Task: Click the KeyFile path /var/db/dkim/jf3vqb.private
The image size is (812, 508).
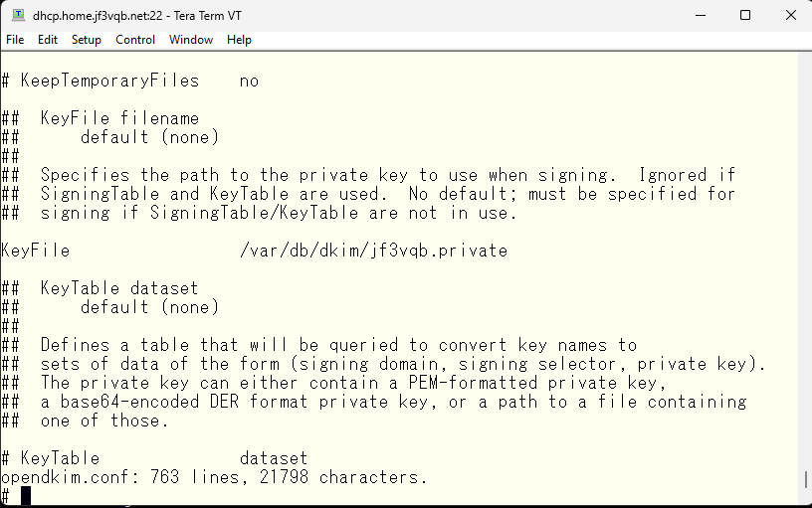Action: point(373,251)
